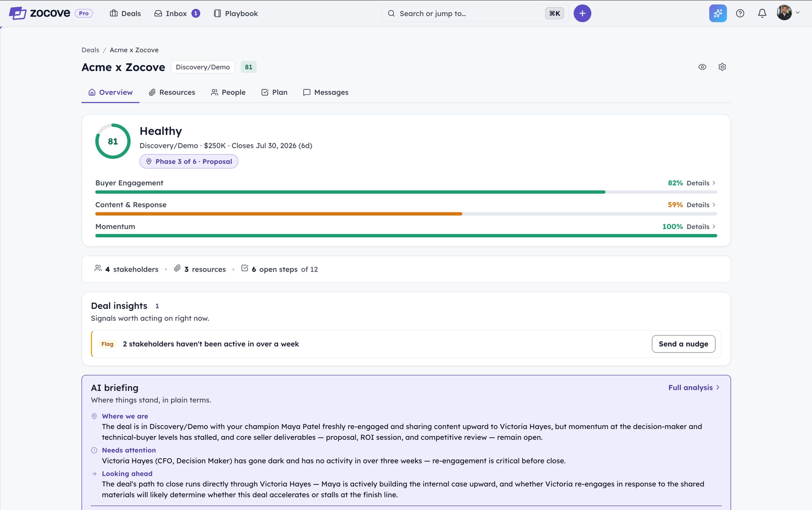This screenshot has height=510, width=812.
Task: Click the purple plus create button
Action: 582,13
